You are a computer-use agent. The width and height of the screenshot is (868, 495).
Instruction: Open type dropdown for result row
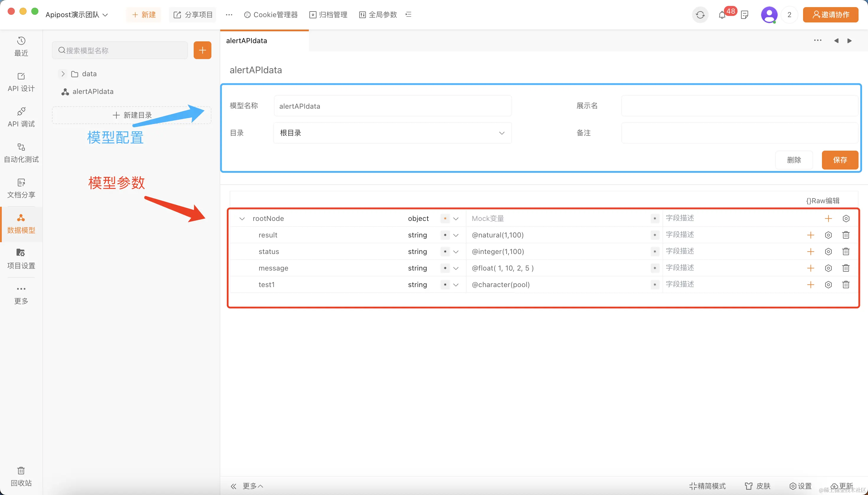(456, 235)
